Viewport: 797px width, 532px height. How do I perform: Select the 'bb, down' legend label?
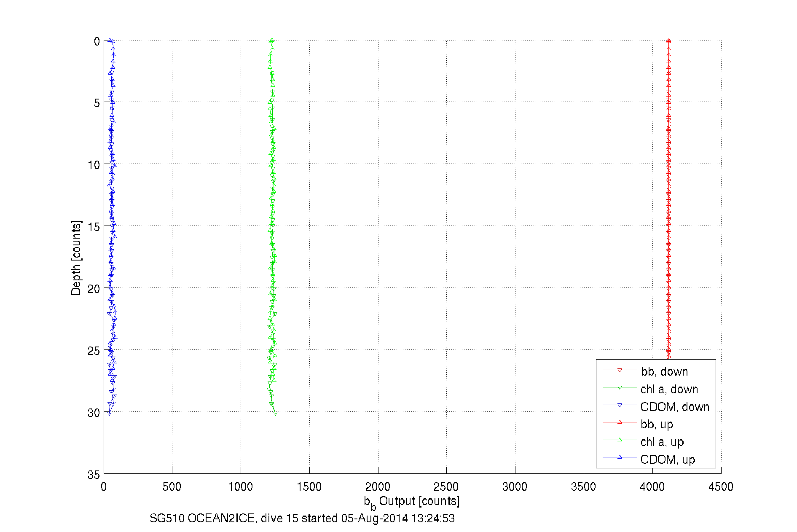(664, 371)
